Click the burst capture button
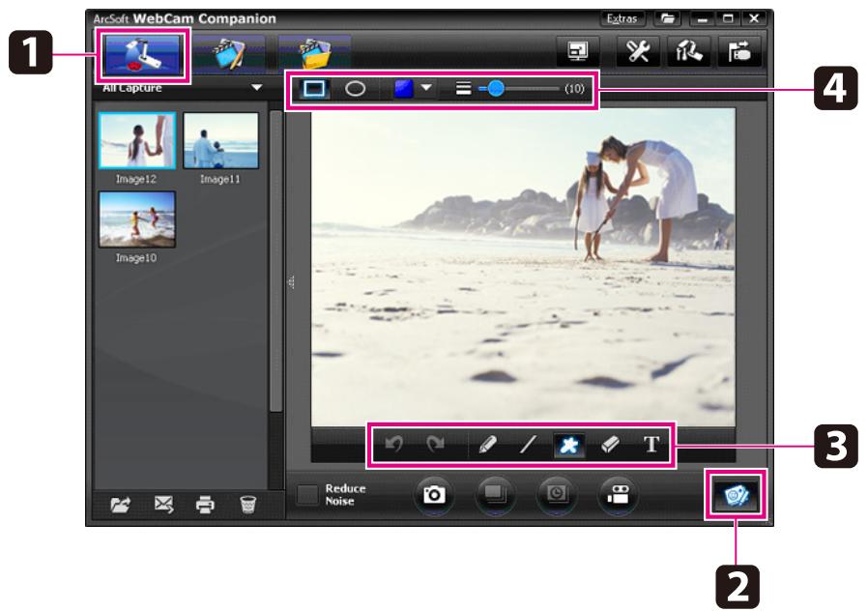The height and width of the screenshot is (611, 868). pos(496,494)
